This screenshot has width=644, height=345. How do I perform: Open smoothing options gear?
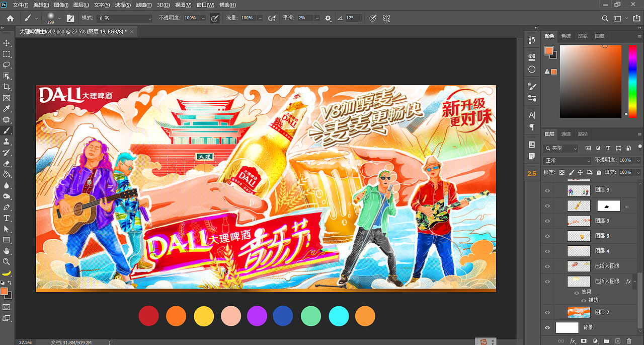[328, 18]
